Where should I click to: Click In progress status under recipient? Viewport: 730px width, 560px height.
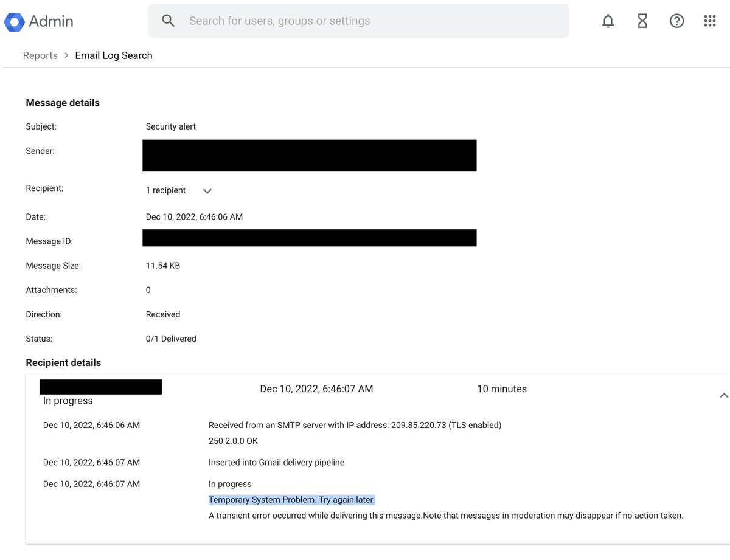(x=68, y=401)
